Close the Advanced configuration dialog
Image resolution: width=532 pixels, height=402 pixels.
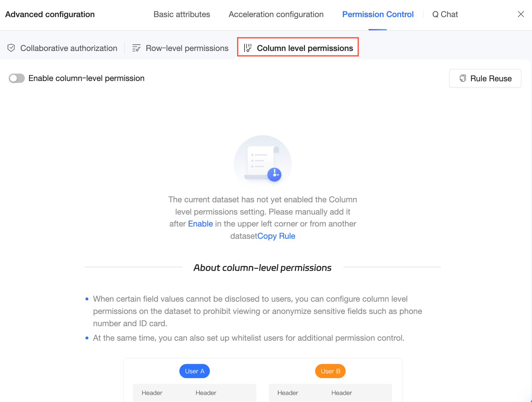(x=521, y=14)
